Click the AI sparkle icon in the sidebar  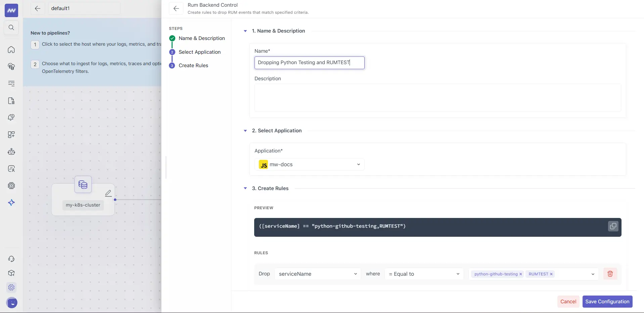(11, 203)
